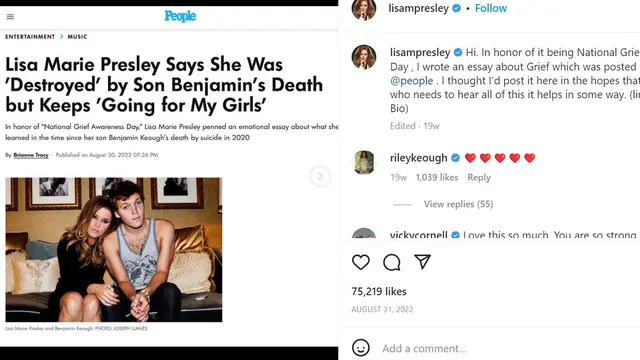Open Lisa Marie and Benjamin photo

(114, 250)
